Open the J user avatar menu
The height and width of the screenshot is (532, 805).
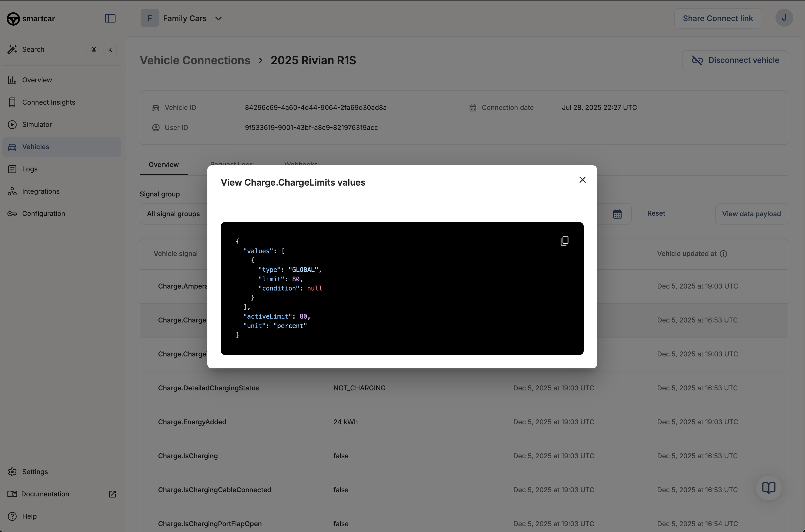(784, 18)
